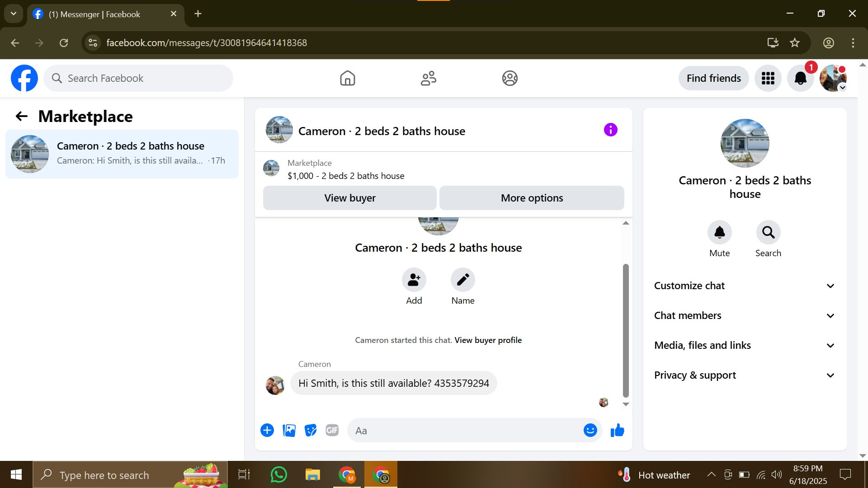Screen dimensions: 868x488
Task: Click the Find friends button
Action: click(x=713, y=78)
